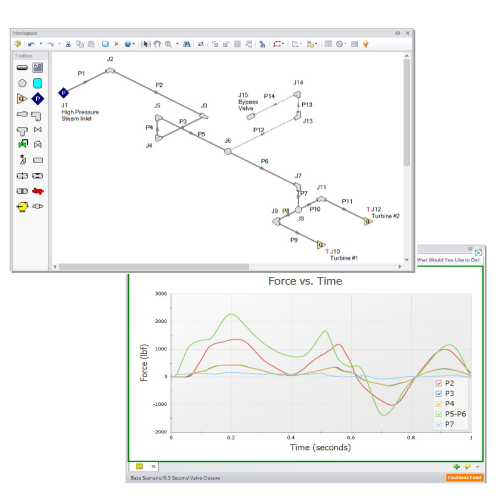Toggle the P3 series checkbox in legend
The height and width of the screenshot is (500, 500).
(x=439, y=394)
